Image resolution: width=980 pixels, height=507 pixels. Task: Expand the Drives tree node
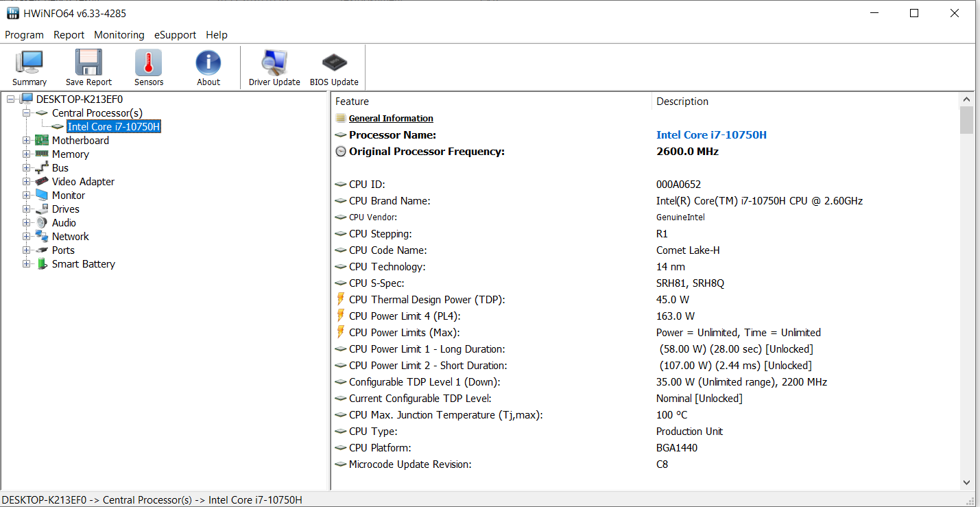(x=27, y=209)
